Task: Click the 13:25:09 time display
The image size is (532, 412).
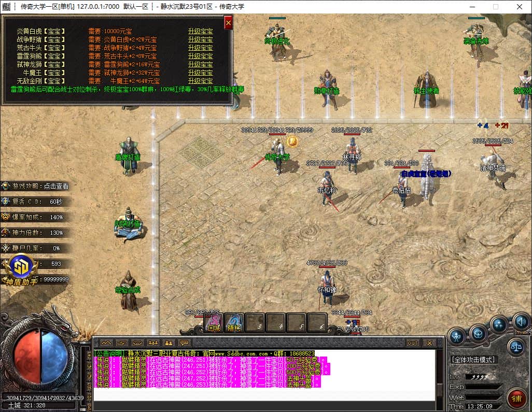Action: pos(480,406)
